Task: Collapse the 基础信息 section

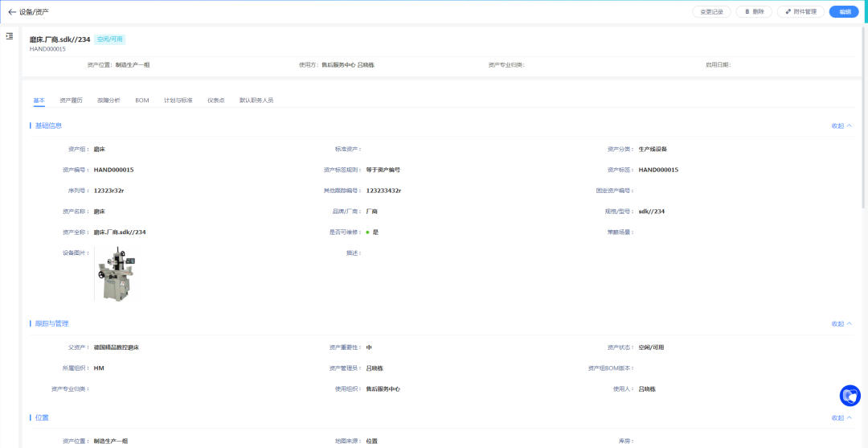Action: click(x=841, y=125)
